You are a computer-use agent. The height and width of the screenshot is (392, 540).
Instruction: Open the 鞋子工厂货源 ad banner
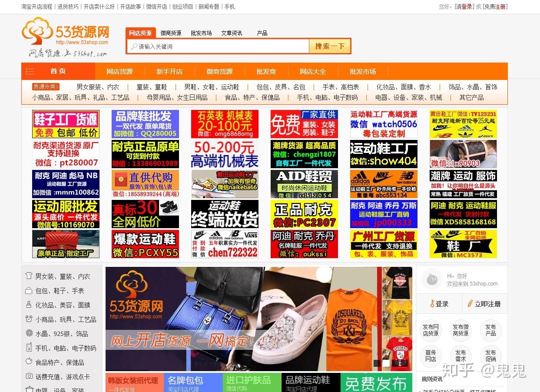point(66,124)
